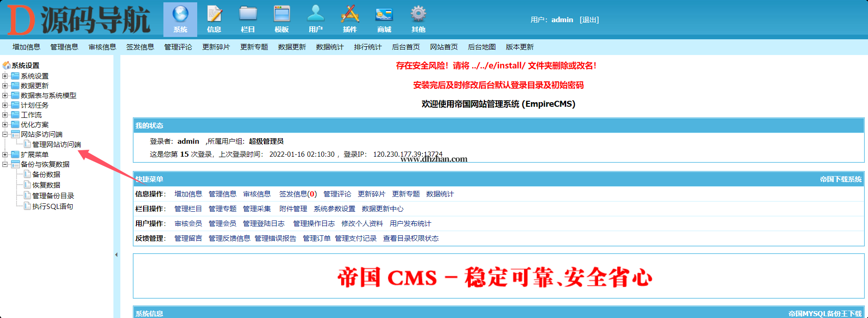Select the 其他 gear icon
868x318 pixels.
(x=418, y=15)
